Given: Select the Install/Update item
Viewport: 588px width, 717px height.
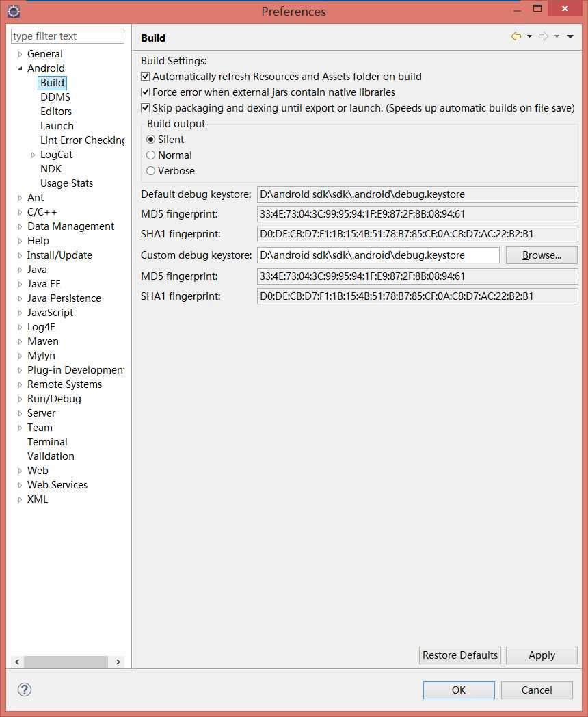Looking at the screenshot, I should [59, 255].
